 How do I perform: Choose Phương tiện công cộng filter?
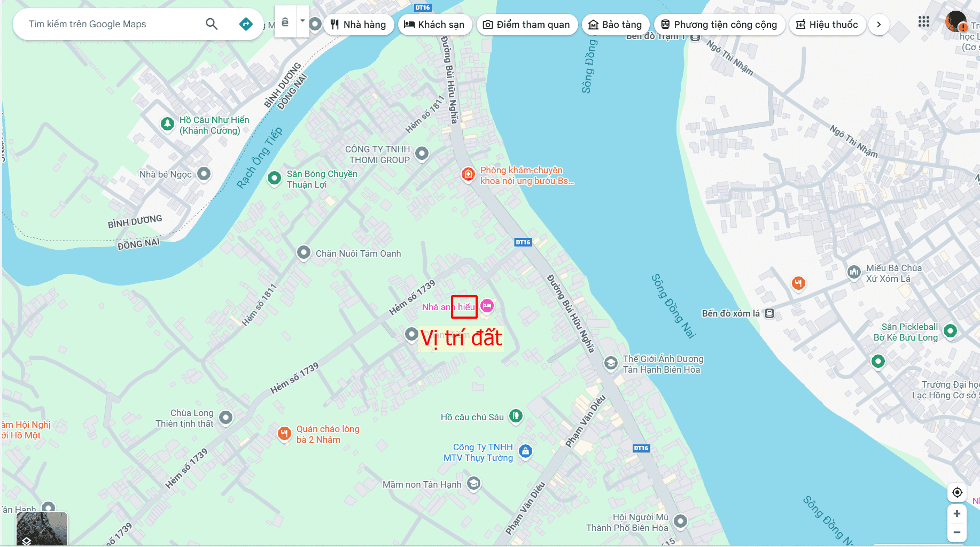719,25
